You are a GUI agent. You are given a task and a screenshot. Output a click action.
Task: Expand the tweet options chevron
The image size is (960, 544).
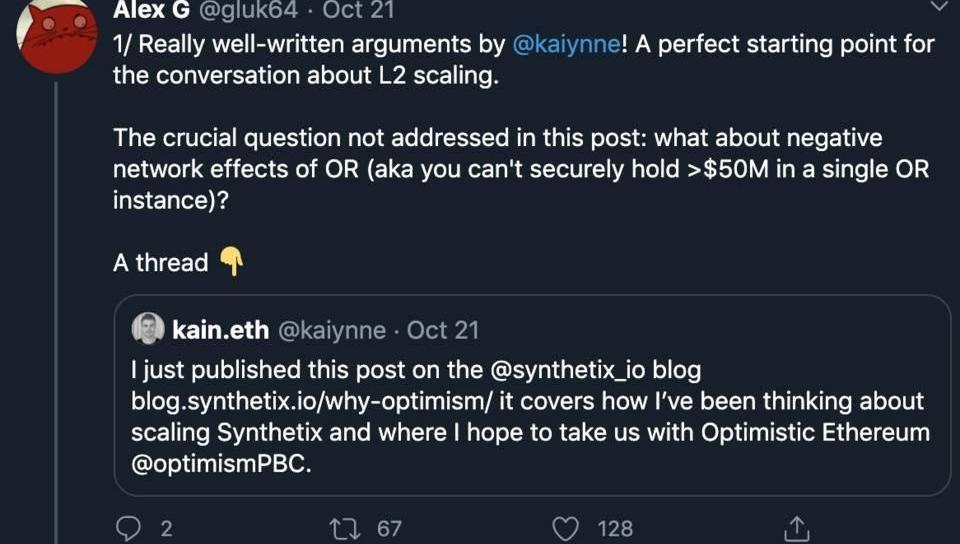[937, 8]
